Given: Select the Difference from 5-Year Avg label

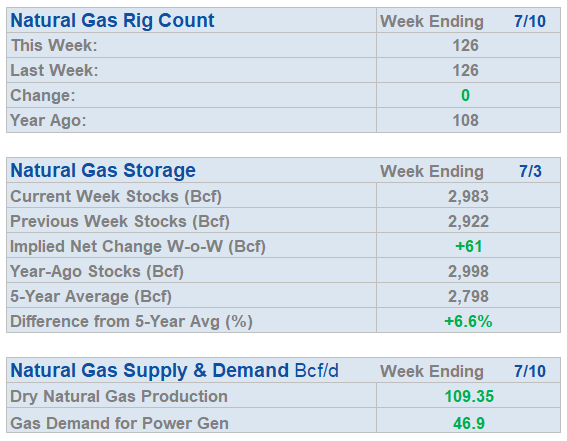Looking at the screenshot, I should (131, 322).
